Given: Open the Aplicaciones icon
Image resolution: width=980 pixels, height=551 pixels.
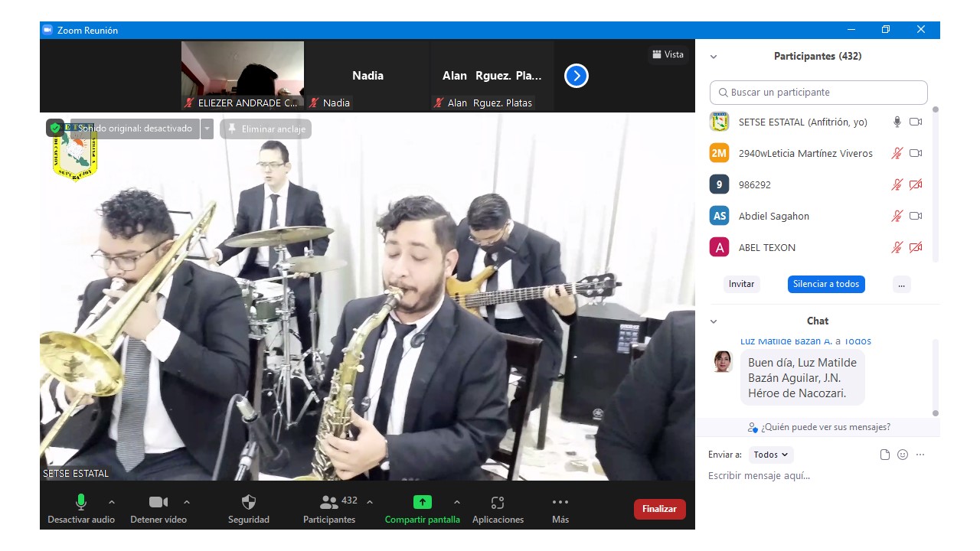Looking at the screenshot, I should 498,503.
